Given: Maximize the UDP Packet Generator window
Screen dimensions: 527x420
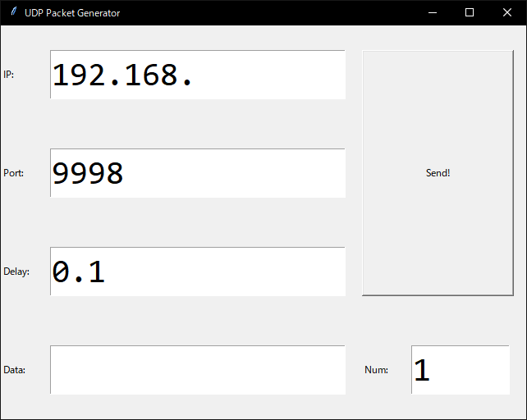Looking at the screenshot, I should click(470, 13).
